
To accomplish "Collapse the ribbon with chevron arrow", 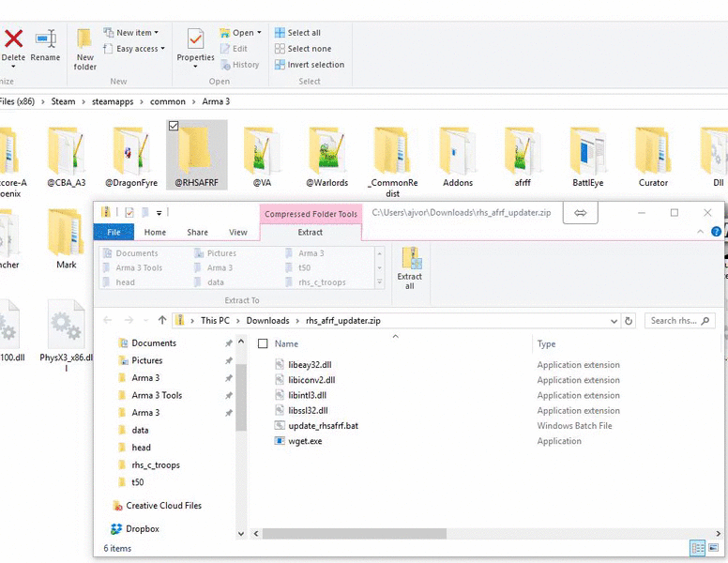I will (x=700, y=232).
